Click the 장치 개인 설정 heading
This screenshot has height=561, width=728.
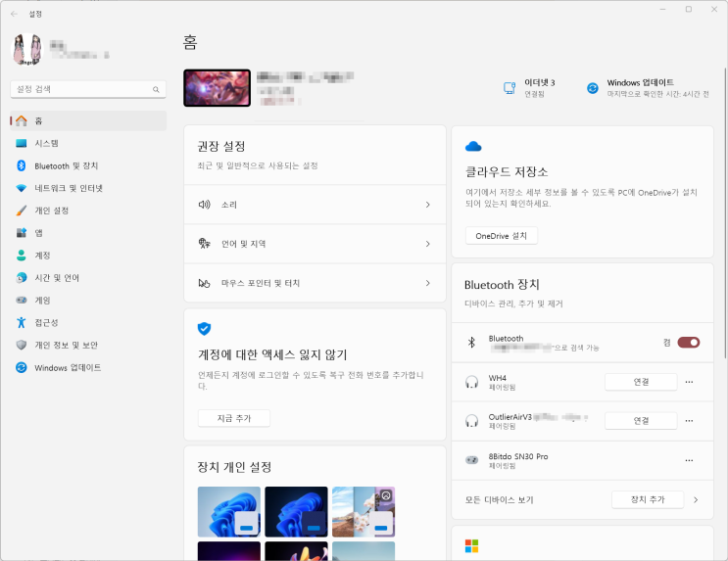coord(234,467)
